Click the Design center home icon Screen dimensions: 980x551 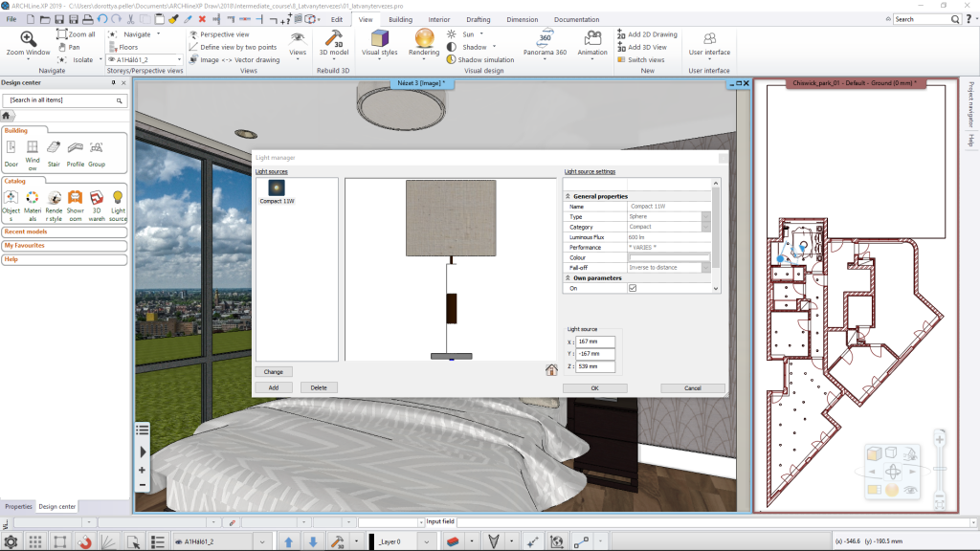click(7, 116)
